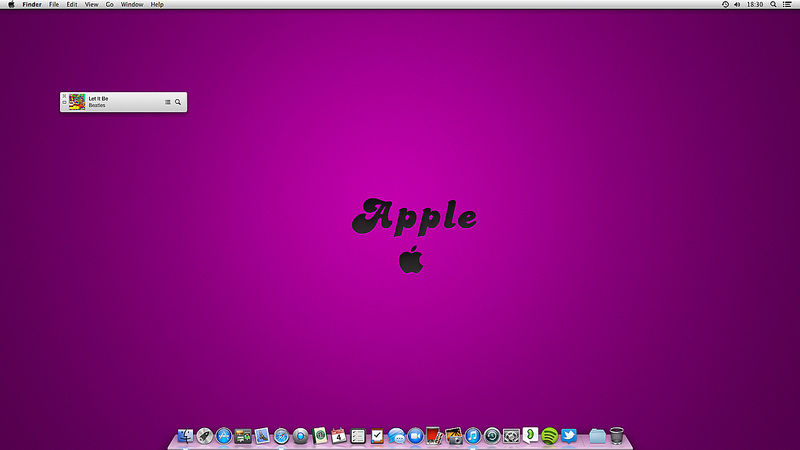Open Mail stamp icon in Dock
Screen dimensions: 800x450
262,436
